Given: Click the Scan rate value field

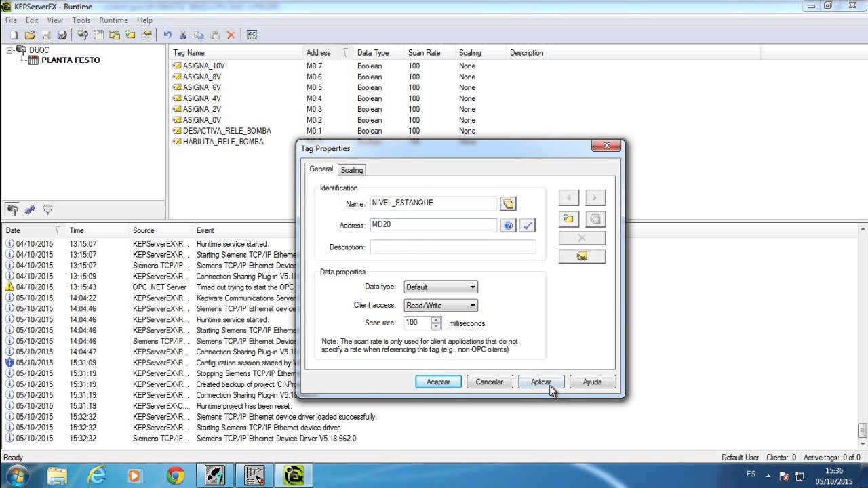Looking at the screenshot, I should 418,323.
